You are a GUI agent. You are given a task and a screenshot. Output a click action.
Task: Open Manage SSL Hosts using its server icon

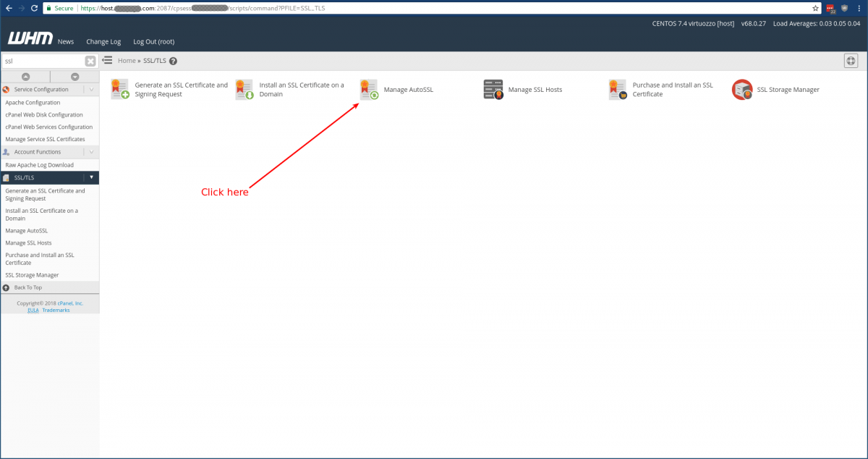493,89
